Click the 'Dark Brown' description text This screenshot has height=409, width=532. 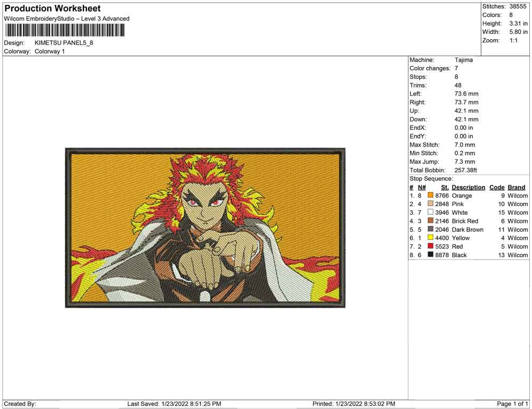(468, 229)
